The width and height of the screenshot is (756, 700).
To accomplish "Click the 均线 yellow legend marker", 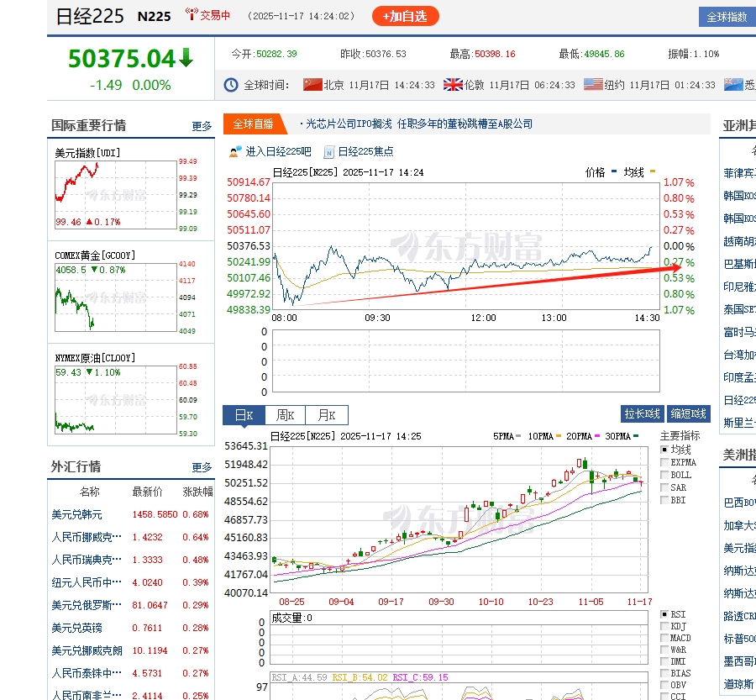I will coord(653,171).
